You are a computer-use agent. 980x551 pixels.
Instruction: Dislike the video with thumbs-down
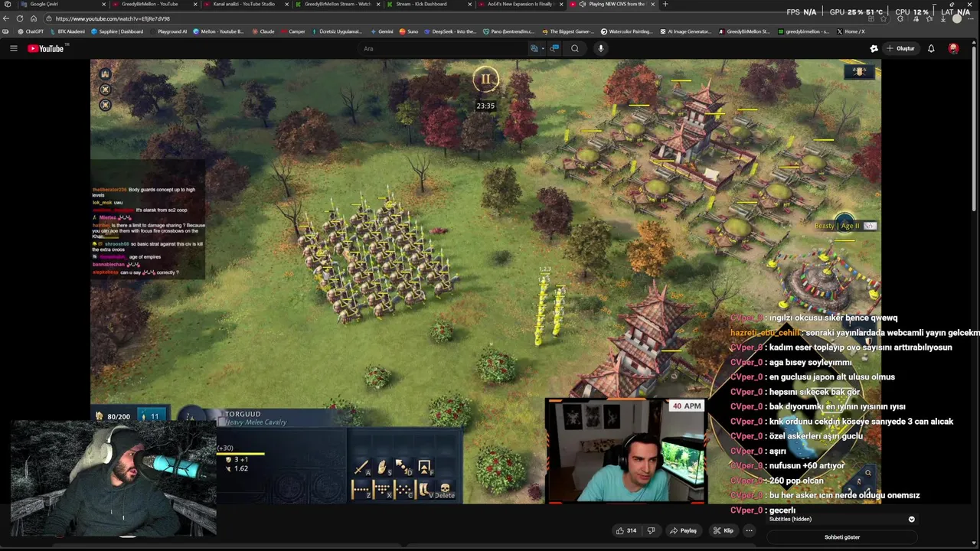tap(651, 530)
